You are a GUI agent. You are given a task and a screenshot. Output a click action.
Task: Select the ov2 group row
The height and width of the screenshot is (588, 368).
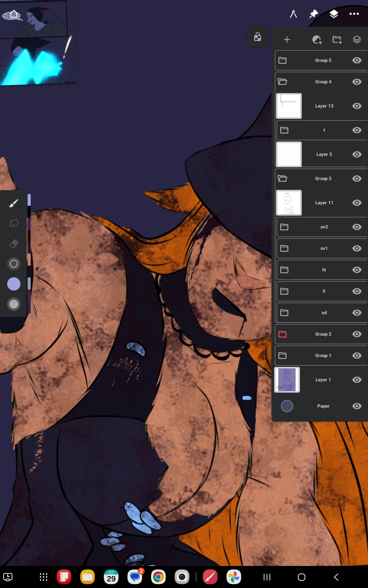click(x=324, y=227)
